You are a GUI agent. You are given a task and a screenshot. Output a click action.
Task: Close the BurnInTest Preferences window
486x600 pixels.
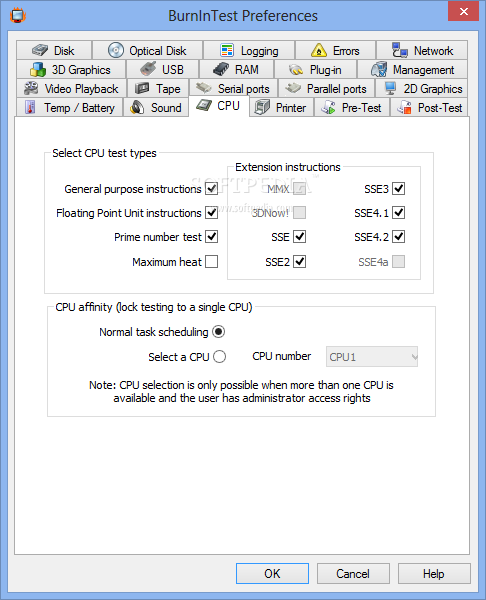click(x=463, y=11)
